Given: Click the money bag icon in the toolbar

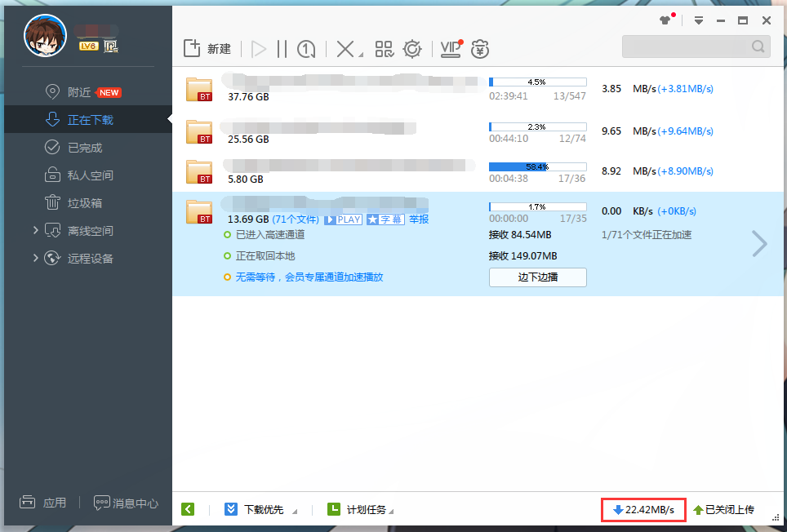Looking at the screenshot, I should coord(482,49).
